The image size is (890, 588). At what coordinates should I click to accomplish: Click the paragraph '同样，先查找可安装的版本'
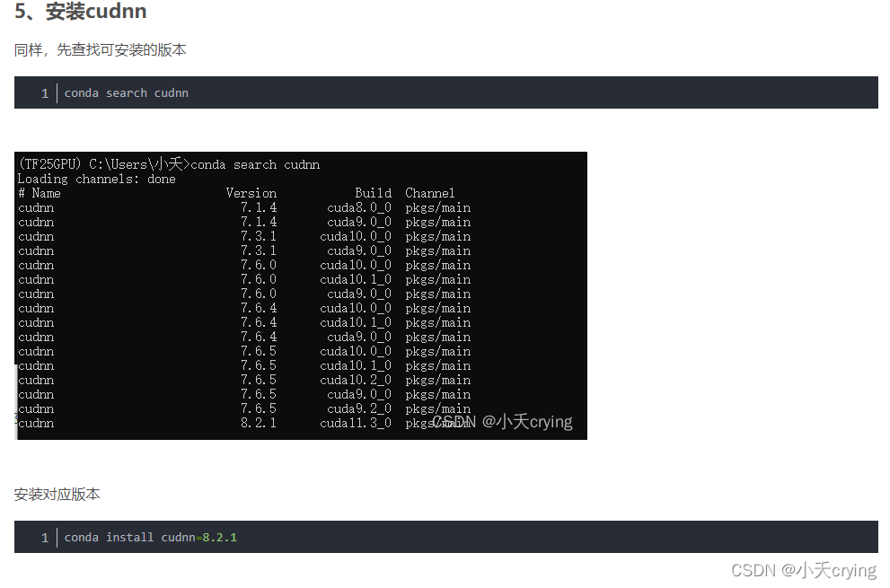(x=100, y=50)
